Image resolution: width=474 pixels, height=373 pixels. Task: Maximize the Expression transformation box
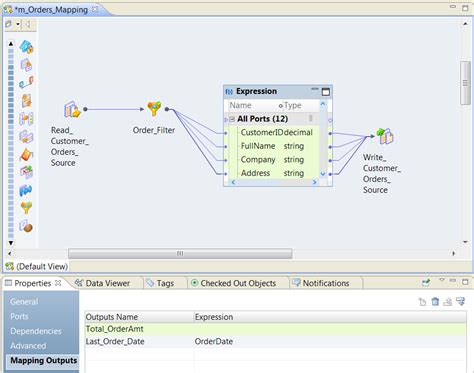coord(326,92)
